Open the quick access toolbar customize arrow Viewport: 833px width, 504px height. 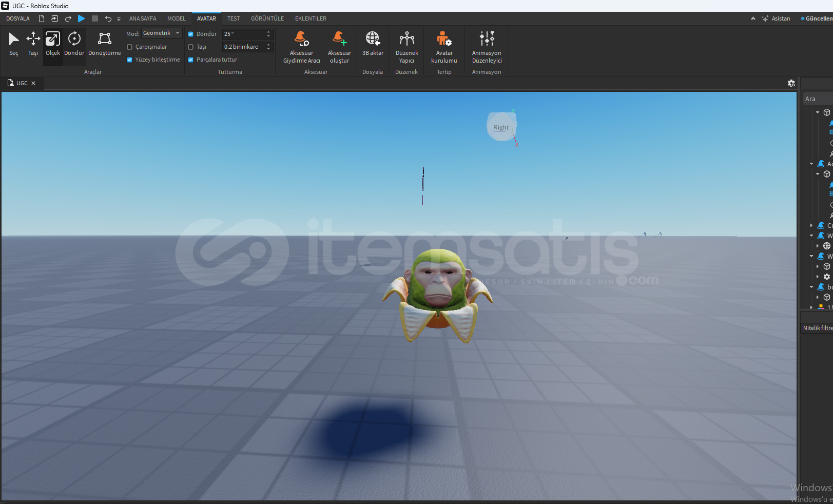tap(119, 19)
